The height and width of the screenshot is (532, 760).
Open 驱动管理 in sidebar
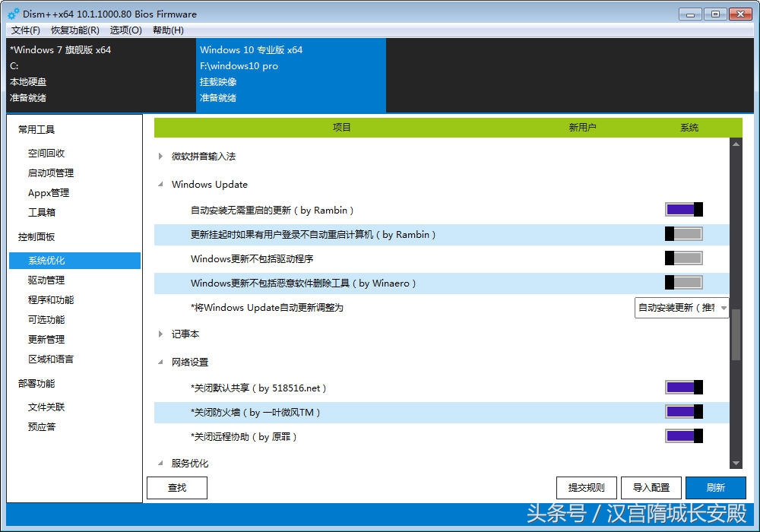pos(46,280)
